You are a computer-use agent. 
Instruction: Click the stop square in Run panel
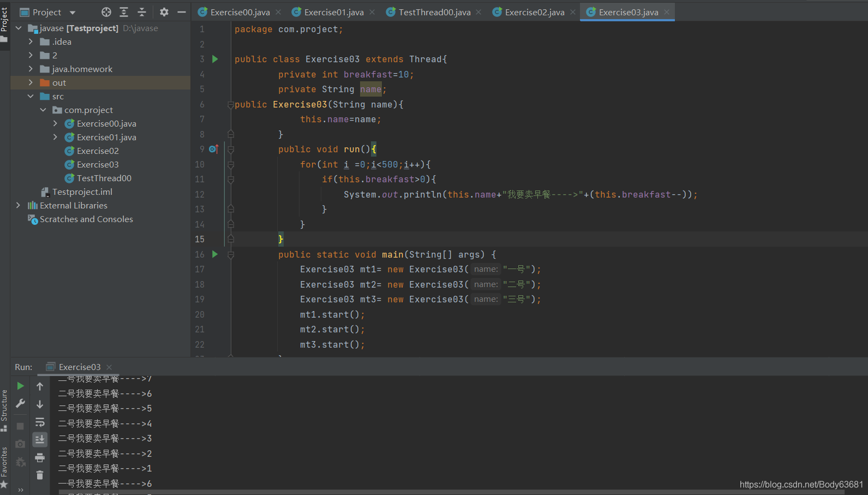(20, 426)
